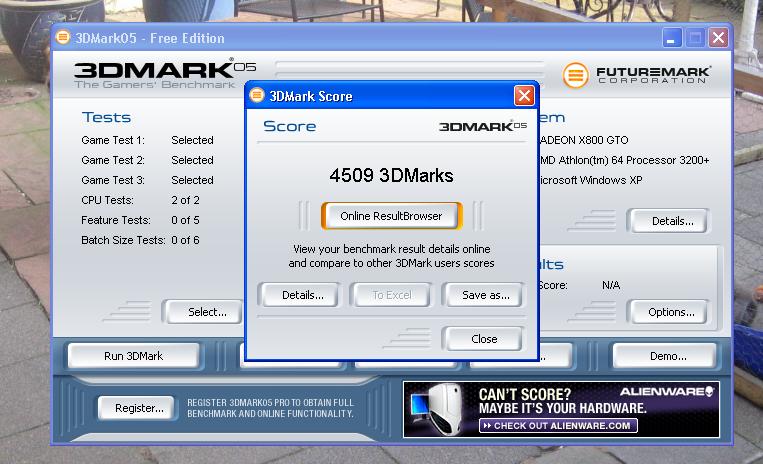Minimize the 3DMark05 main window
The height and width of the screenshot is (464, 763).
pyautogui.click(x=672, y=38)
